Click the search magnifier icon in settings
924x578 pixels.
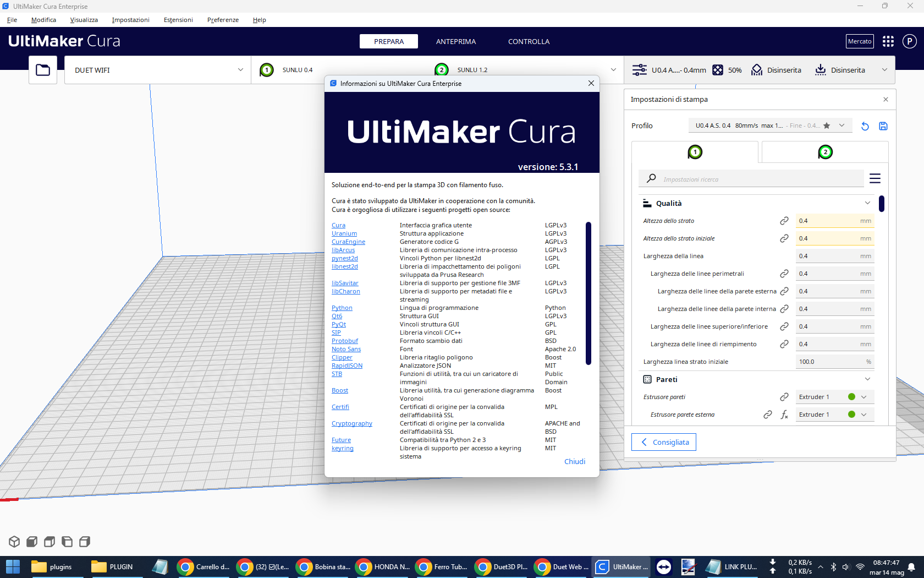click(x=651, y=178)
